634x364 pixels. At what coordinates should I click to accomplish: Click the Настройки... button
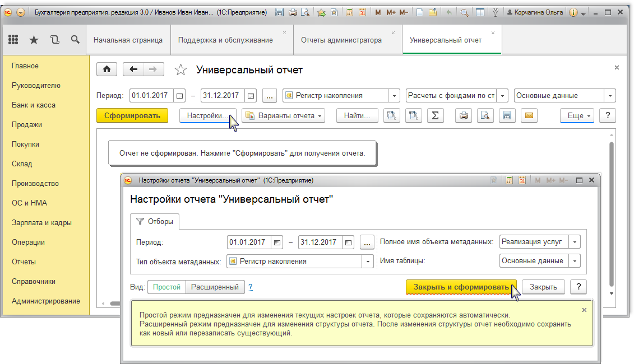(208, 115)
